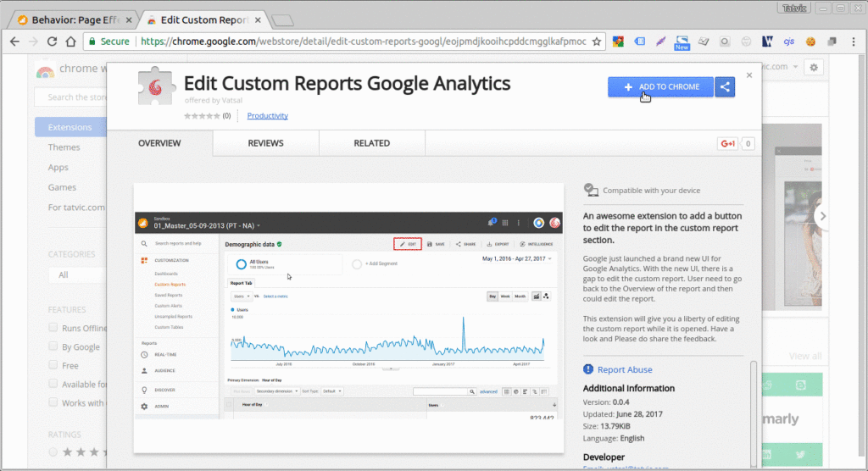Image resolution: width=868 pixels, height=471 pixels.
Task: Click the browser forward arrow
Action: click(33, 42)
